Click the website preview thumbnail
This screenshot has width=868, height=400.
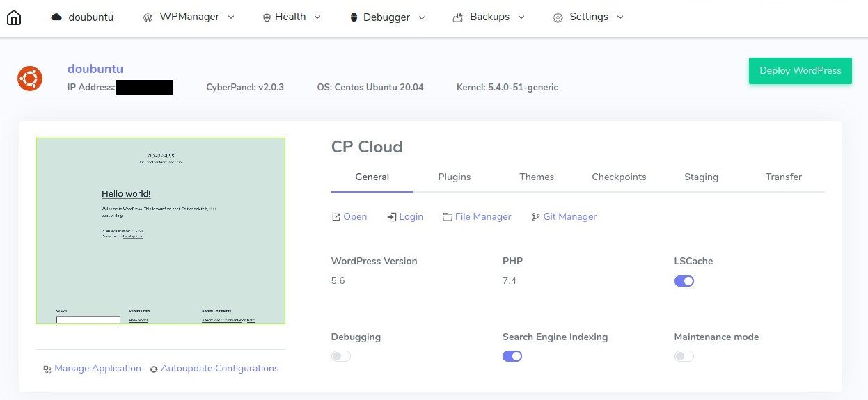pos(161,231)
